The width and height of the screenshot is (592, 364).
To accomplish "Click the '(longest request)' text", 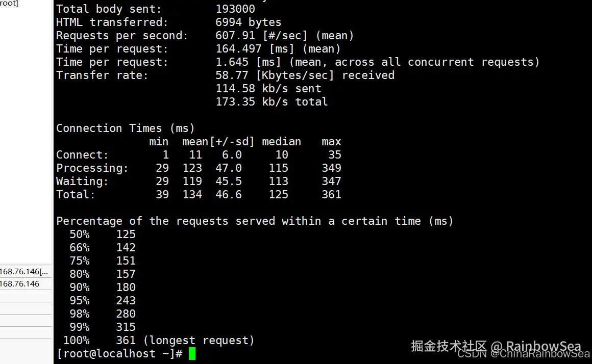I will coord(199,341).
